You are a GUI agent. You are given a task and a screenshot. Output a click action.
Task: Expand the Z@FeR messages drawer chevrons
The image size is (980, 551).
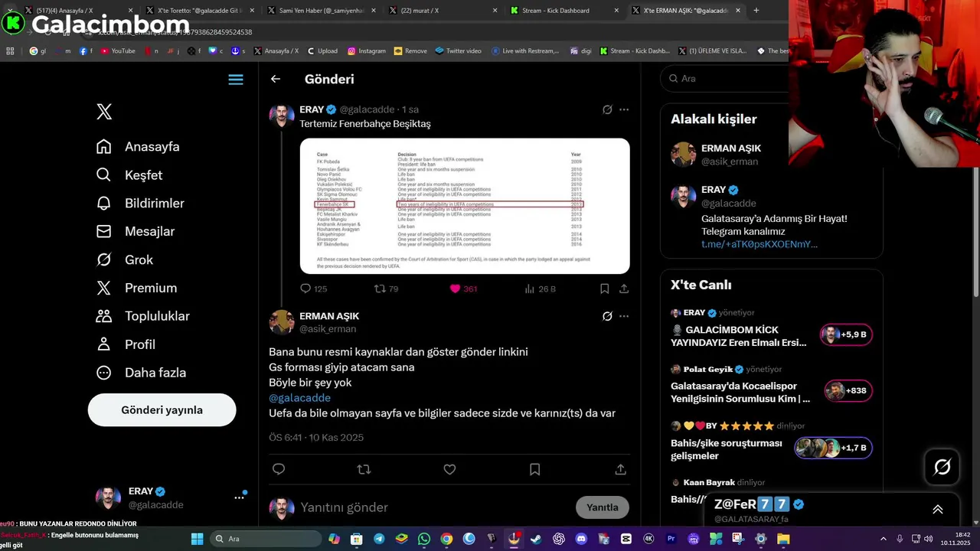pyautogui.click(x=937, y=510)
